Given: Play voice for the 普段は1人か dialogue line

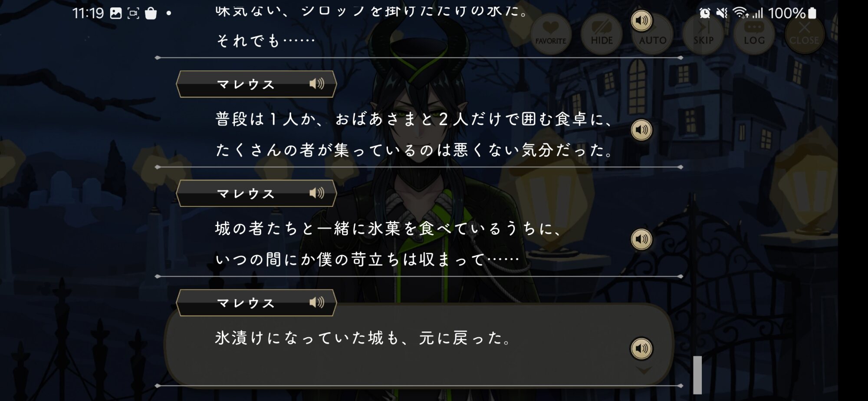Looking at the screenshot, I should 641,130.
